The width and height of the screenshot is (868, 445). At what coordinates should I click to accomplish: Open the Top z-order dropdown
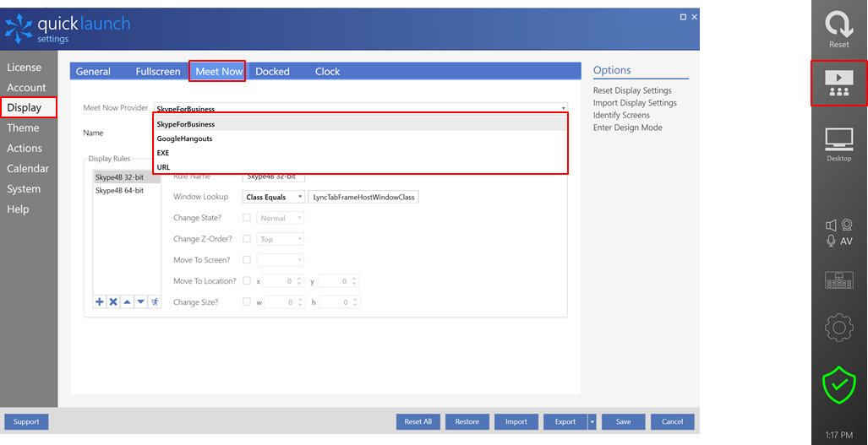(x=280, y=239)
